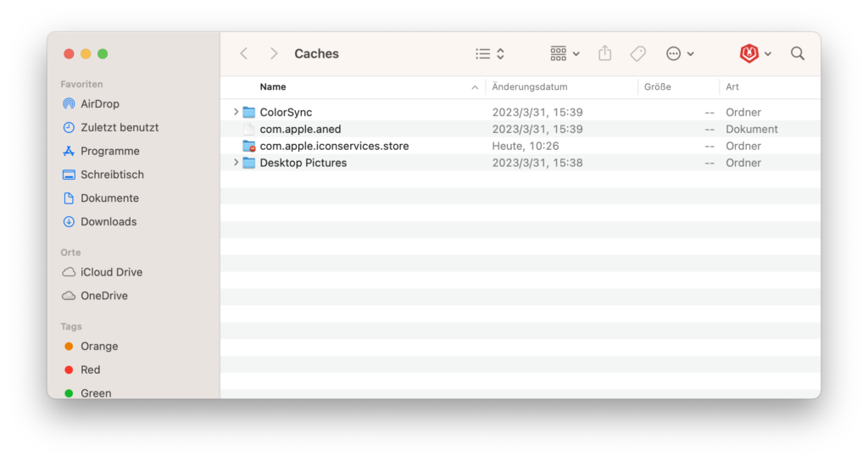Click the forward navigation arrow
This screenshot has height=461, width=868.
(273, 53)
